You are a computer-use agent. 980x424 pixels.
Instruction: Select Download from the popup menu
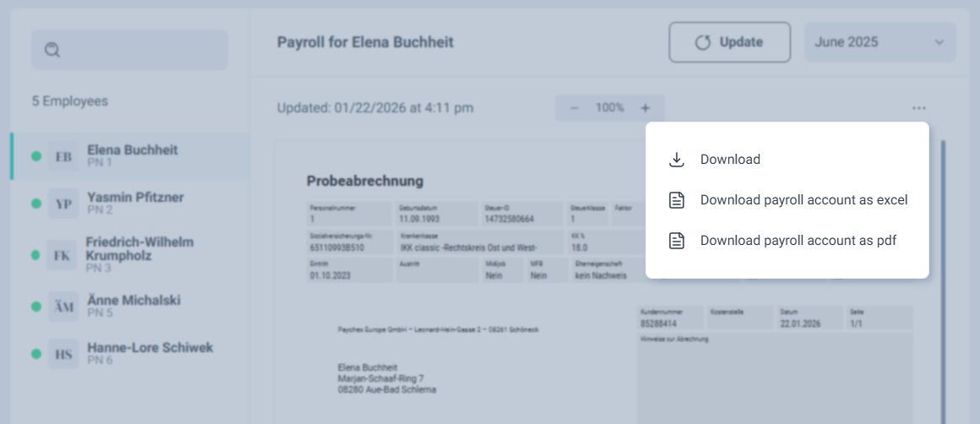(730, 160)
